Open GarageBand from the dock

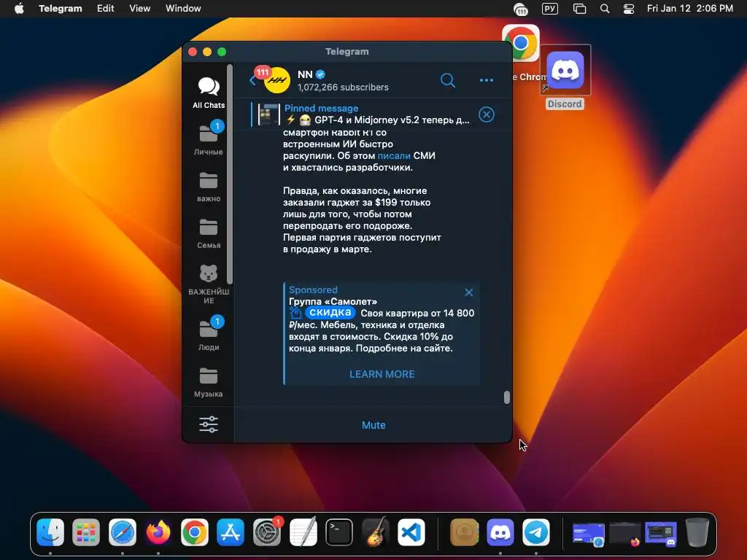point(375,532)
